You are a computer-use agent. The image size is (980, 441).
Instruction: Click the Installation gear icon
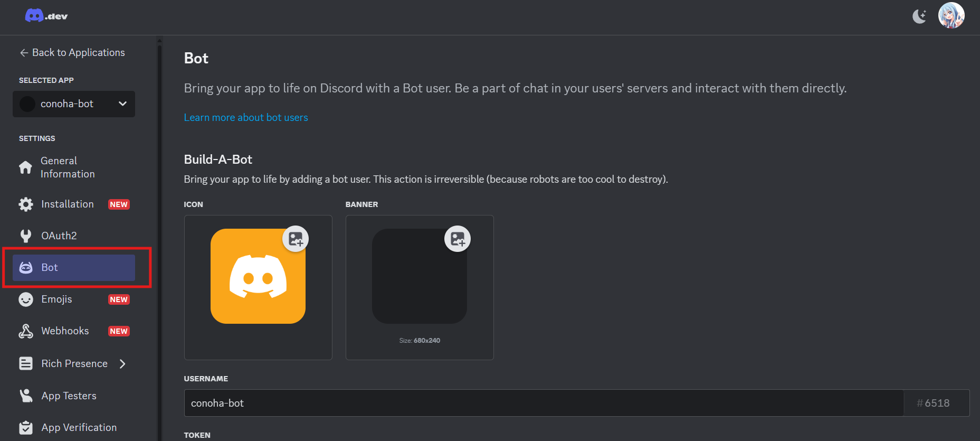pyautogui.click(x=25, y=204)
